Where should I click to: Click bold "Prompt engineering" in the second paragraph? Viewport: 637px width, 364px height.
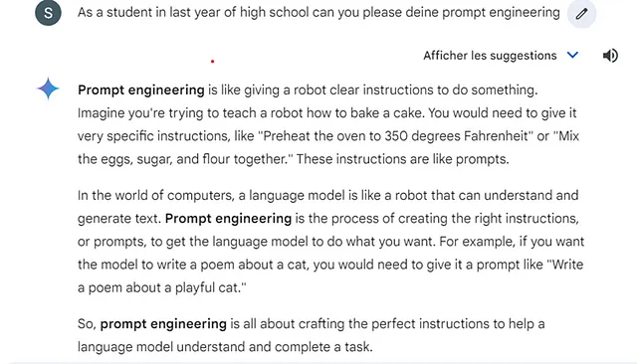point(228,219)
